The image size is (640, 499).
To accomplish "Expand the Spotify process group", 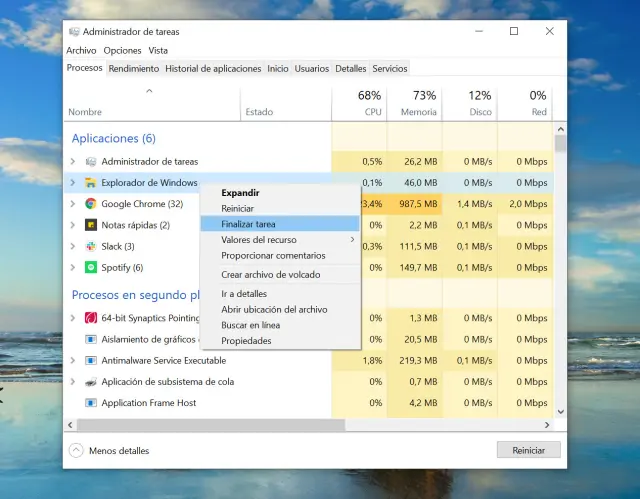I will (x=73, y=268).
